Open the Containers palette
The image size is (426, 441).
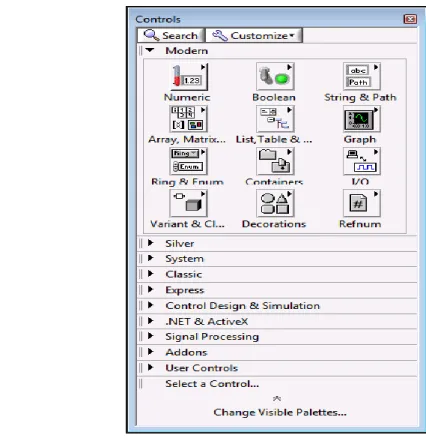click(x=275, y=161)
